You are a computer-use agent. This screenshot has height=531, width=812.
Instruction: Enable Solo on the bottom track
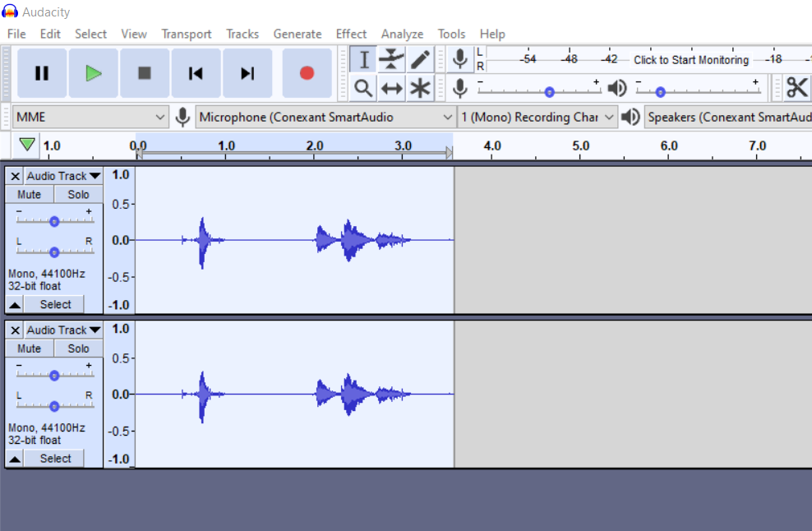coord(78,348)
